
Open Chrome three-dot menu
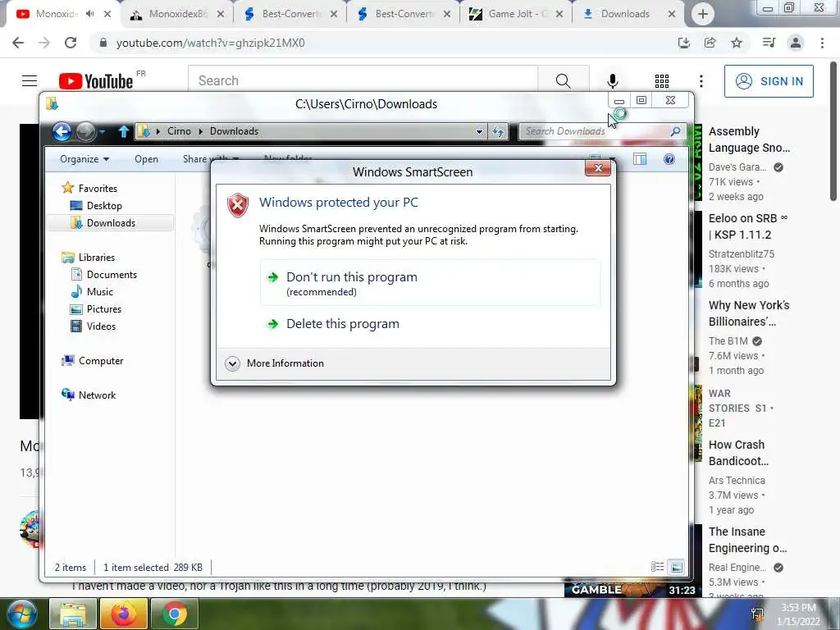pyautogui.click(x=822, y=43)
